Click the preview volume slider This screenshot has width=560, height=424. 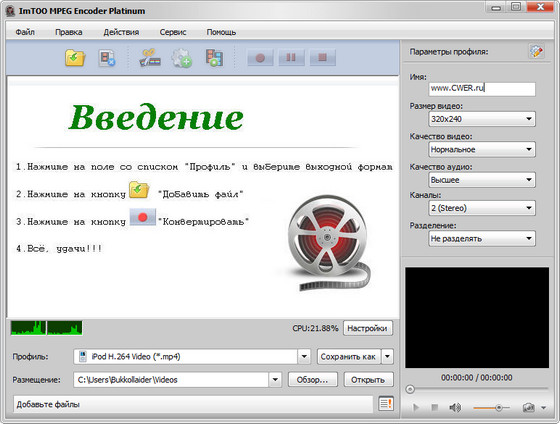pos(491,407)
